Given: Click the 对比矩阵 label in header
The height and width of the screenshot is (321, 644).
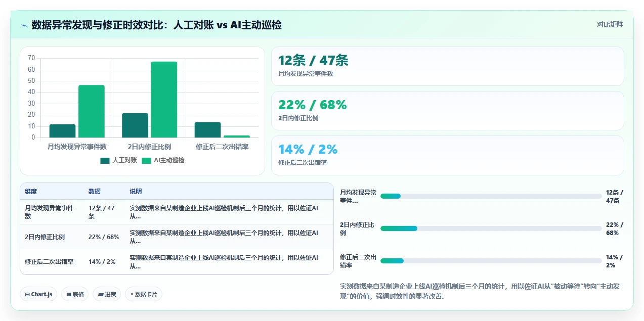Looking at the screenshot, I should pyautogui.click(x=610, y=24).
